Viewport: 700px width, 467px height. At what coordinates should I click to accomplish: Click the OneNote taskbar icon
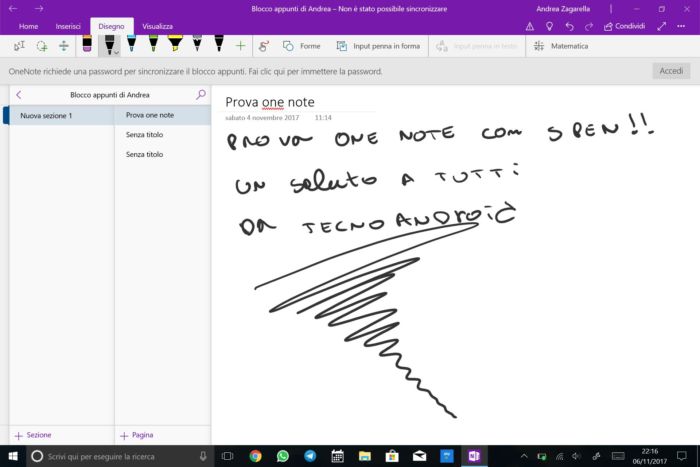474,456
